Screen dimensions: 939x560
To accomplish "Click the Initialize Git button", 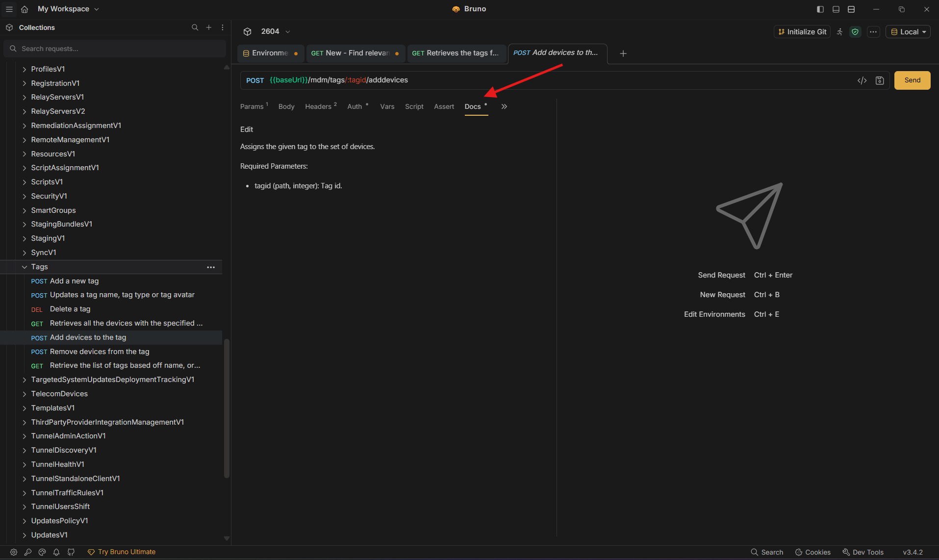I will (802, 32).
